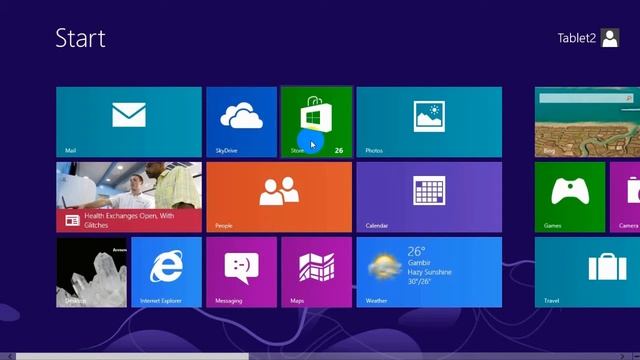Open the Health Exchanges news tile
The height and width of the screenshot is (360, 640).
pyautogui.click(x=129, y=197)
